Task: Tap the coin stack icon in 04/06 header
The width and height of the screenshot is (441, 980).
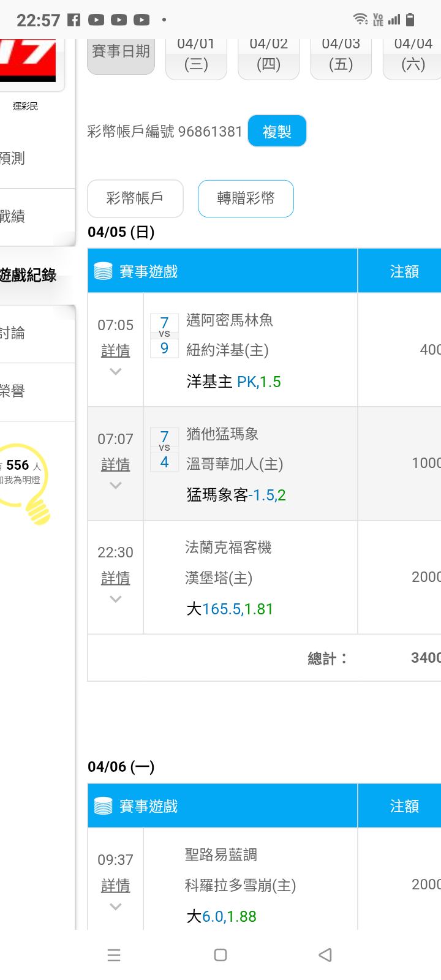Action: [x=104, y=806]
